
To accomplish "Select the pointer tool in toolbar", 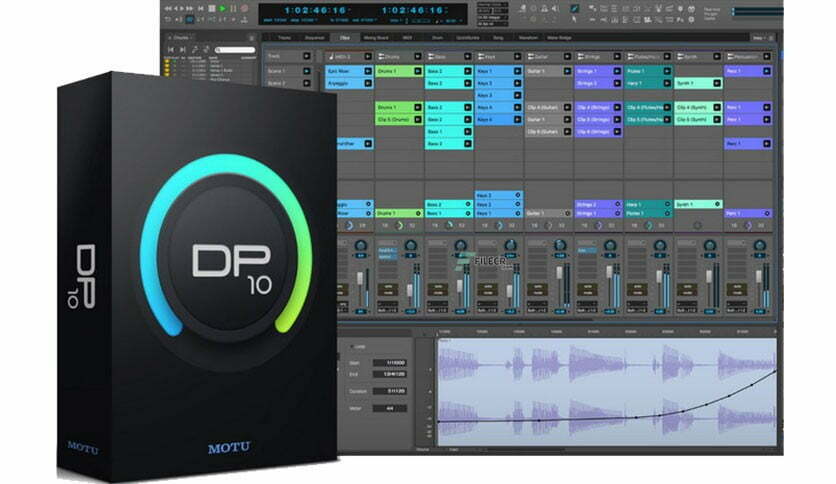I will [574, 20].
